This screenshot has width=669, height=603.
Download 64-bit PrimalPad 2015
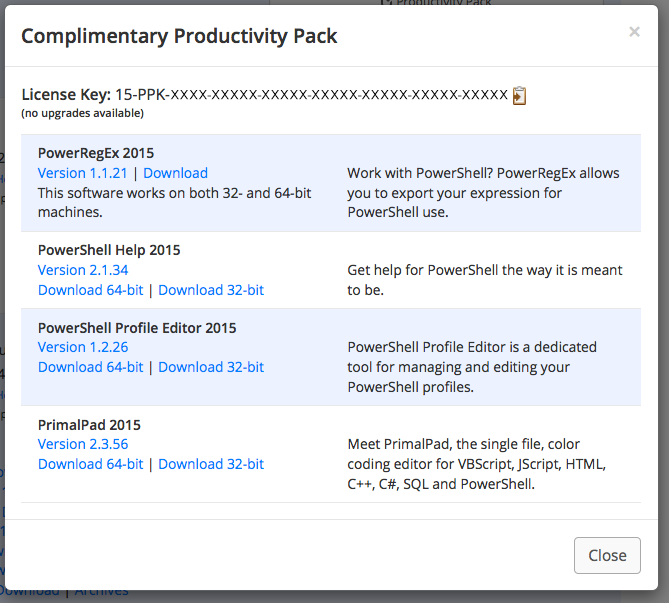pyautogui.click(x=90, y=464)
